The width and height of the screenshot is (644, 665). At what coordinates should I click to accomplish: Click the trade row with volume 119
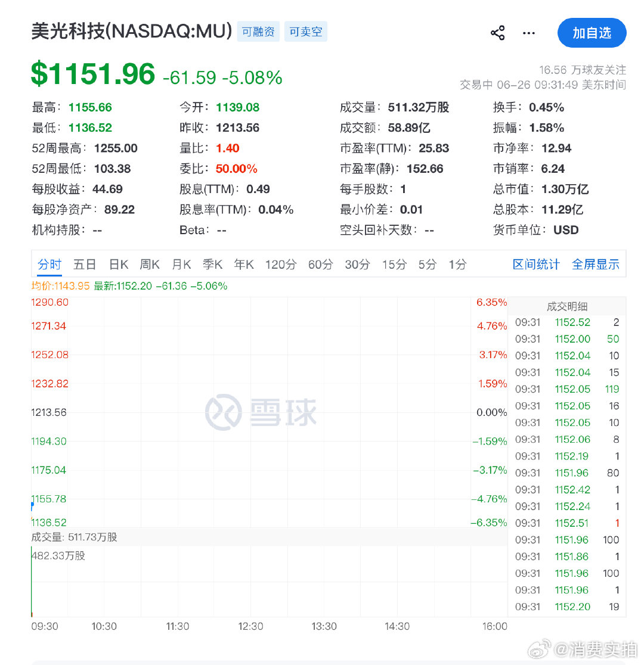tap(566, 389)
